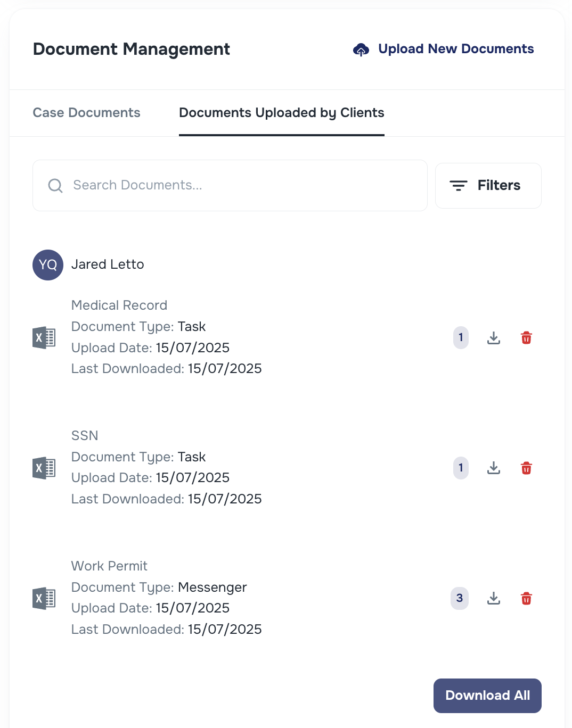Click the badge showing 1 on Medical Record
Screen dimensions: 572x728
pyautogui.click(x=460, y=337)
